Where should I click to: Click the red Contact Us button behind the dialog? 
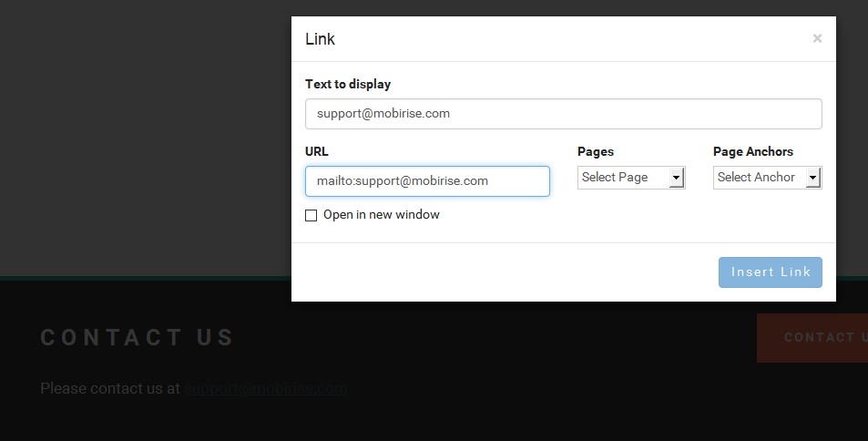coord(812,337)
